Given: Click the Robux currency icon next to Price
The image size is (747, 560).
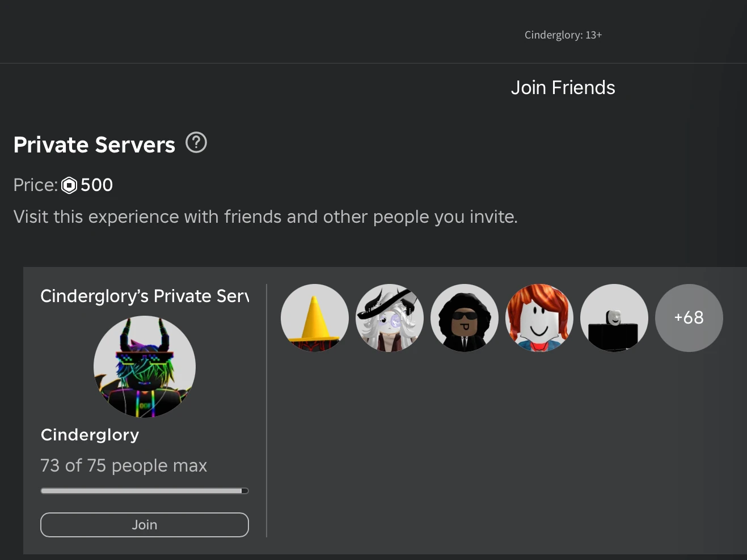Looking at the screenshot, I should click(68, 185).
